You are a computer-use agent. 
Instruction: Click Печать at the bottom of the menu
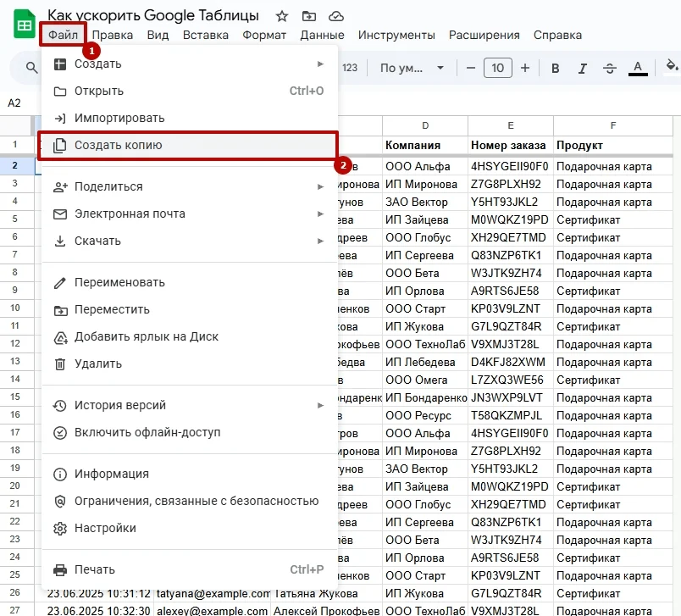point(94,569)
